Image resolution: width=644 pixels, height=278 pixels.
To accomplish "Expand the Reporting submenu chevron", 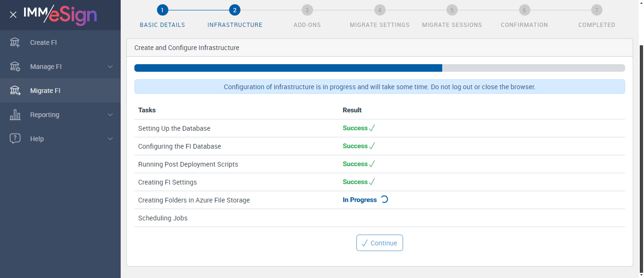I will tap(110, 115).
